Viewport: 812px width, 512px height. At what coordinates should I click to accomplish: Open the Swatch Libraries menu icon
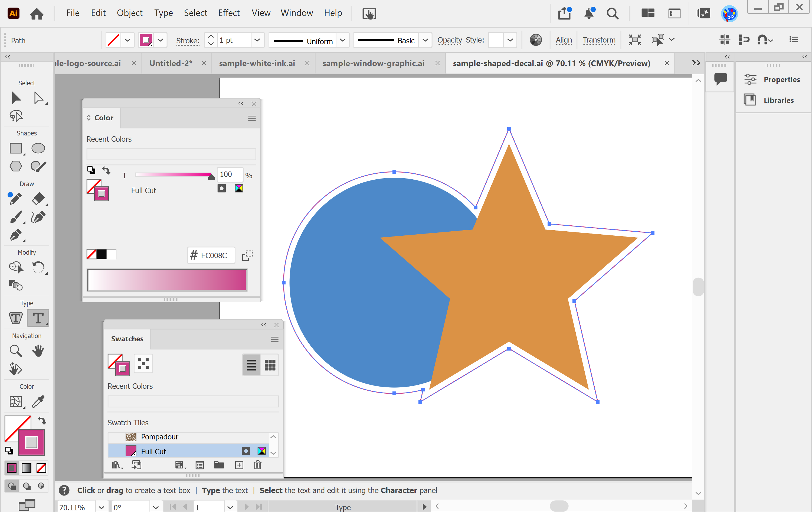[x=117, y=465]
